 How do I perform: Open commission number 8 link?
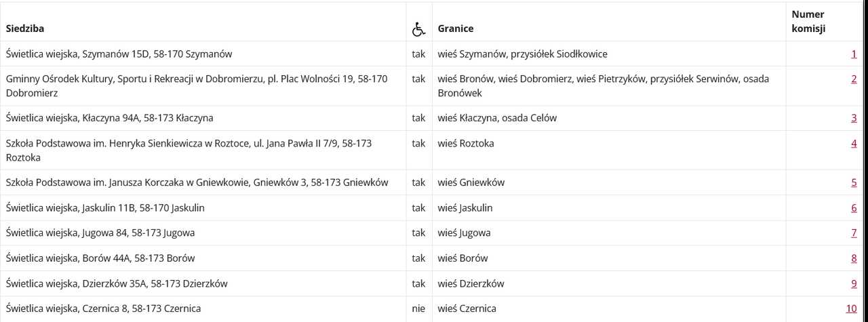[x=854, y=258]
